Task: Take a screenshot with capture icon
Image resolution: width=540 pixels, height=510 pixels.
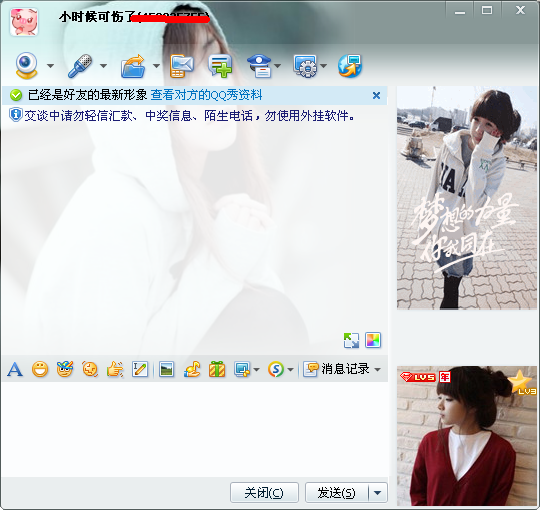Action: (242, 370)
